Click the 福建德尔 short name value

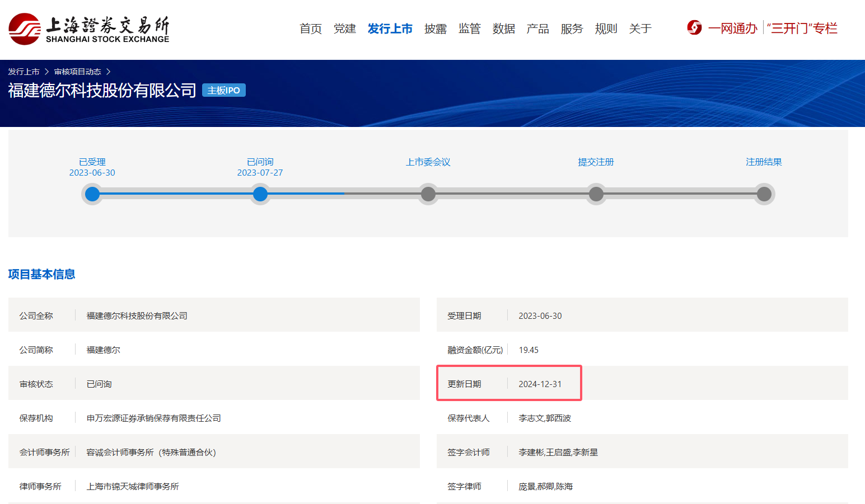click(104, 350)
